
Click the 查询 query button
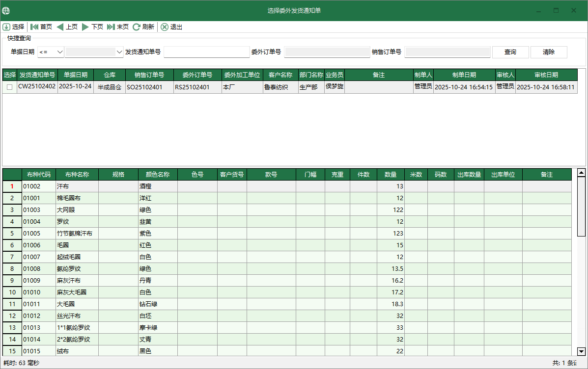tap(509, 52)
